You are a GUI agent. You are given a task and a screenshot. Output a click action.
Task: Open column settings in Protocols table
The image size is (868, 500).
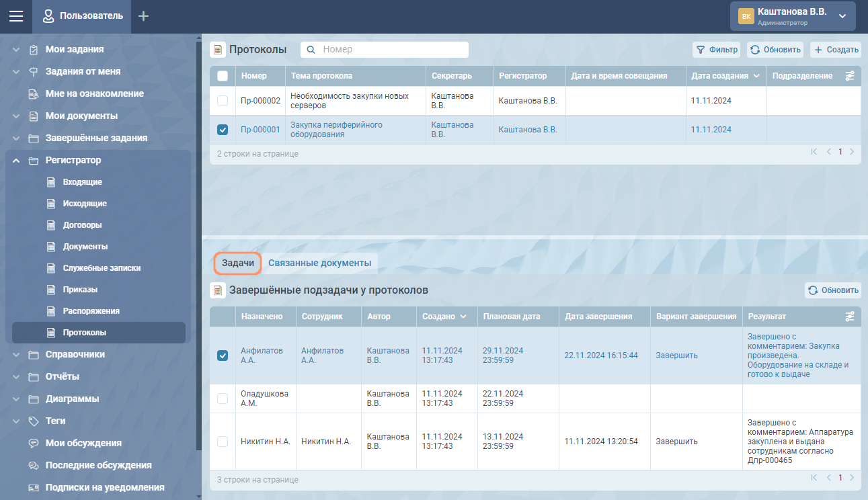pyautogui.click(x=850, y=76)
